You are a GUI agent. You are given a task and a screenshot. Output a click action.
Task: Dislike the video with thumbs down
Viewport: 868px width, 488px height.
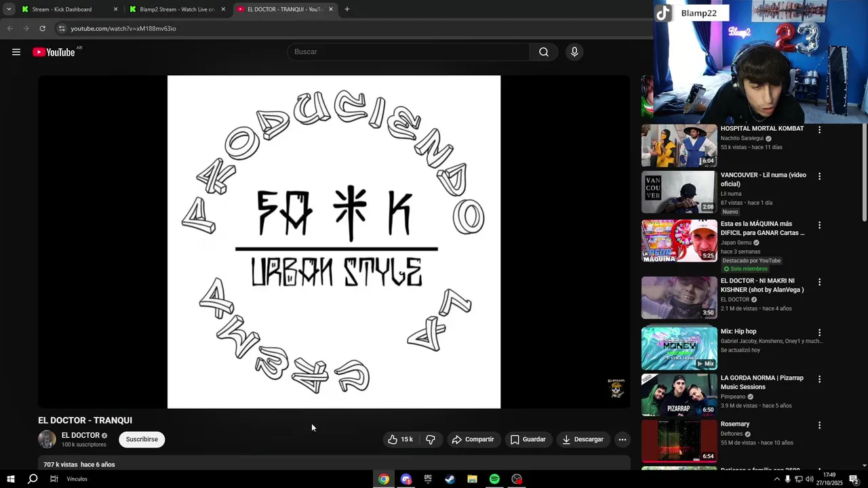[x=431, y=439]
